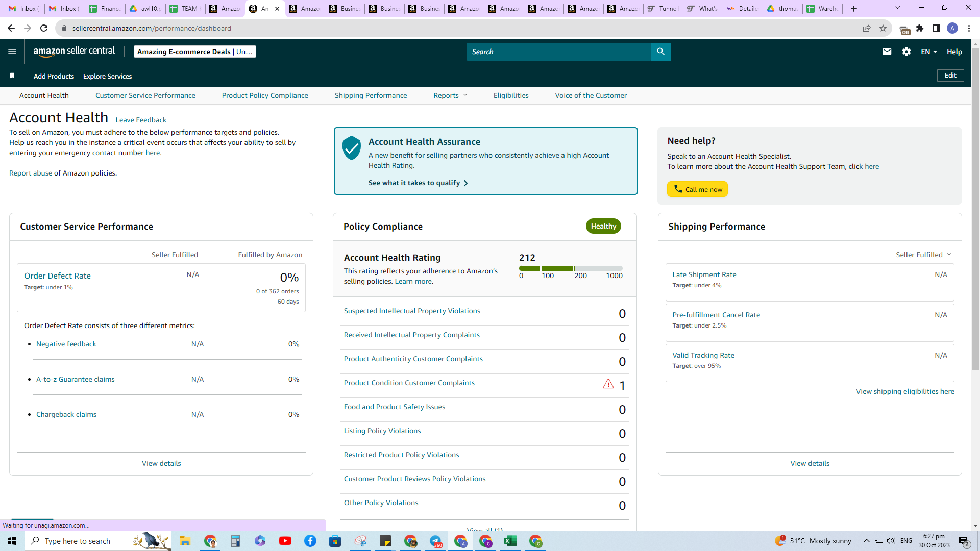Expand the browser tab search chevron
980x551 pixels.
pos(898,8)
